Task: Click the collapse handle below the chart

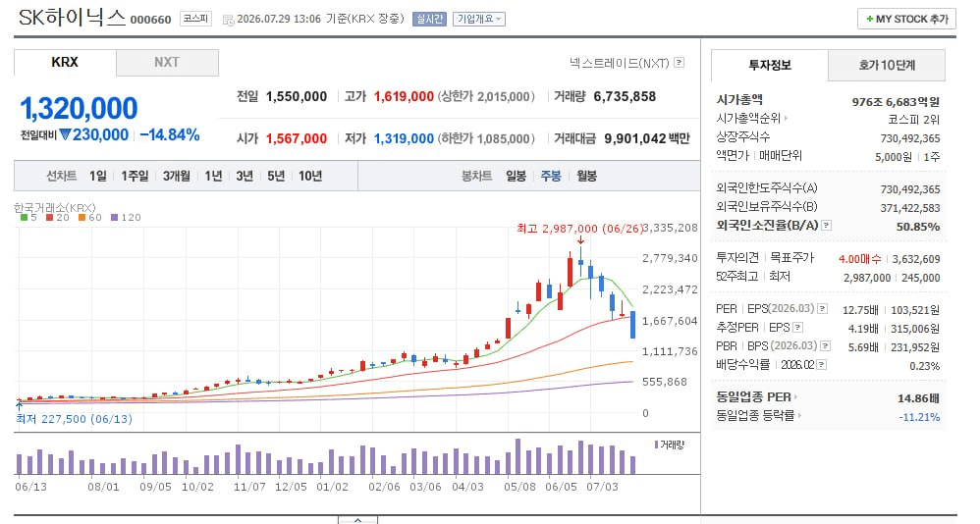Action: pos(357,520)
